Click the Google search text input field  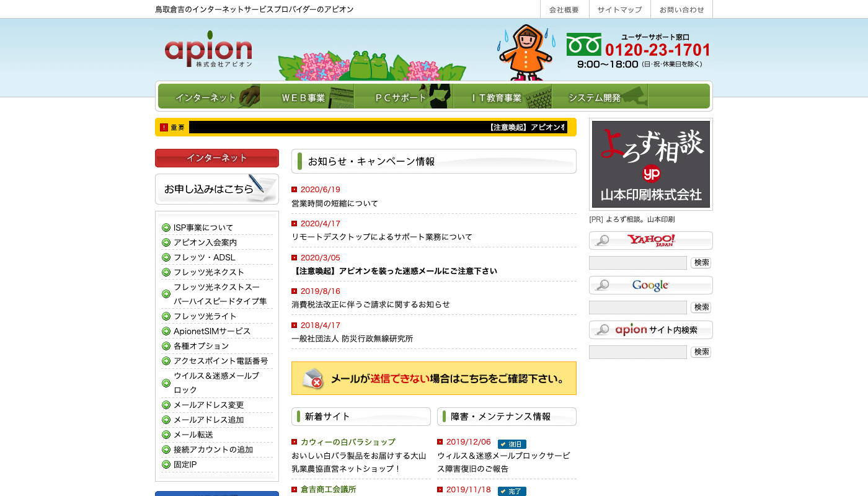pyautogui.click(x=637, y=308)
